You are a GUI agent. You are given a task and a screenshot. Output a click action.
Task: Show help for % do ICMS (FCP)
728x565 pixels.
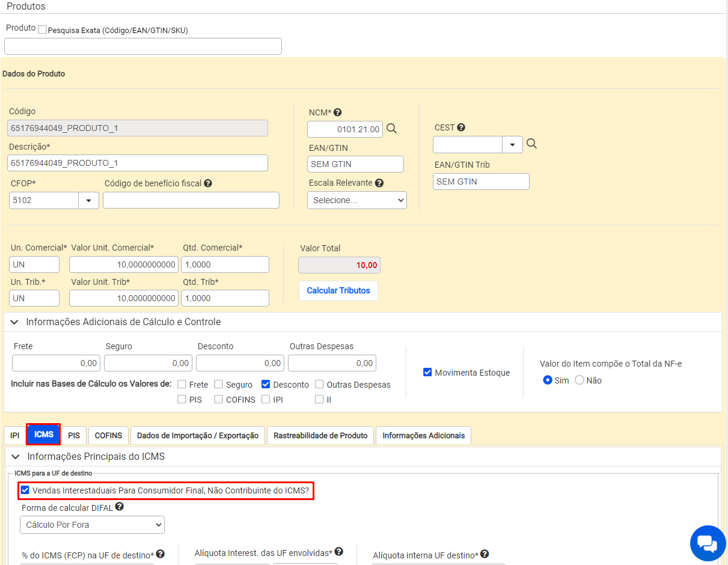[x=160, y=554]
